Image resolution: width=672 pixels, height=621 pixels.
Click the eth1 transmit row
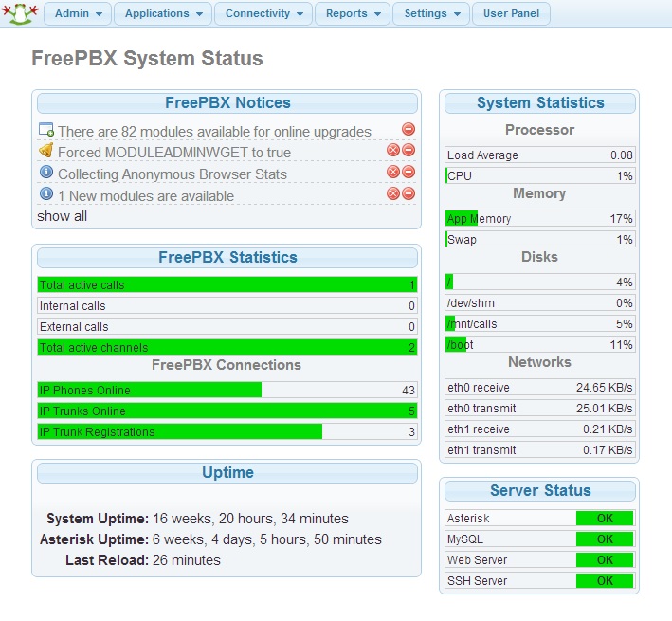[540, 450]
